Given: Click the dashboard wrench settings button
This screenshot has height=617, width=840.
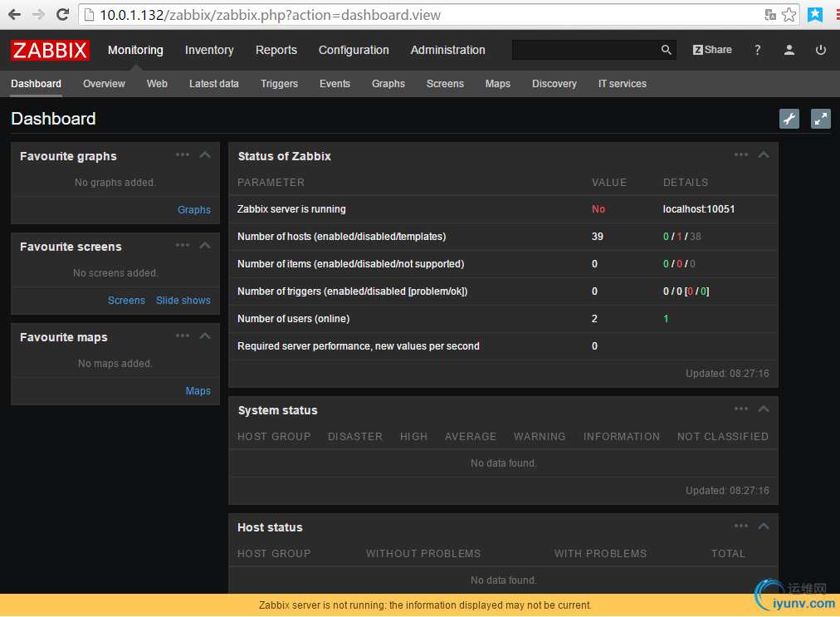Looking at the screenshot, I should pyautogui.click(x=789, y=119).
